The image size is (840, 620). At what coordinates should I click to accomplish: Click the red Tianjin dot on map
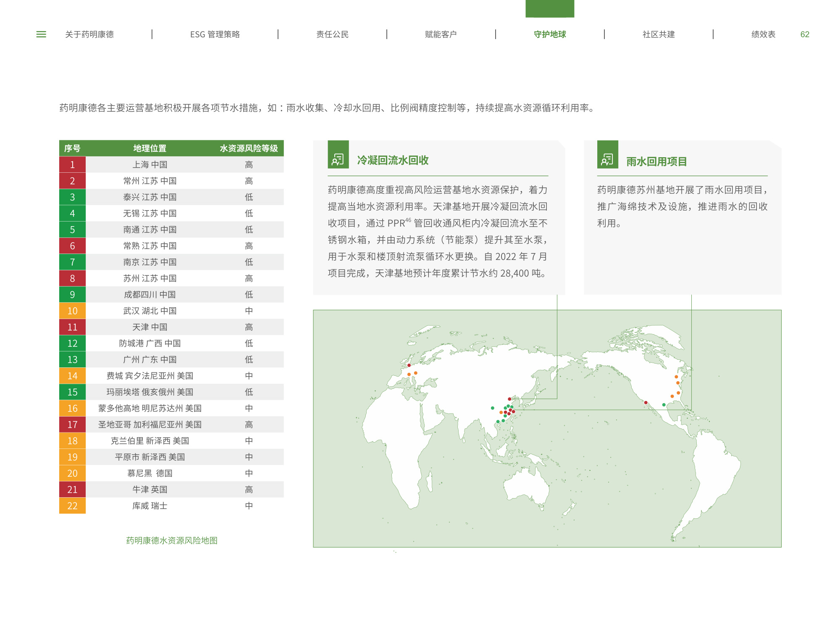509,399
